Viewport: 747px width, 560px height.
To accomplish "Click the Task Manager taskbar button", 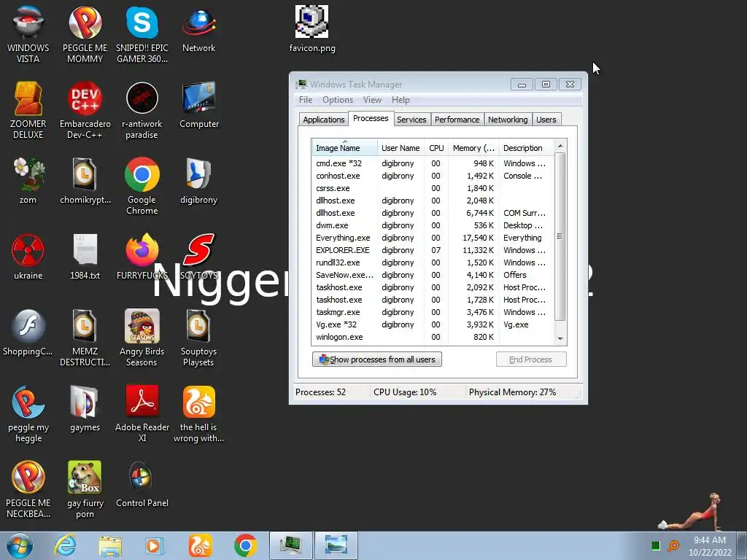I will (x=290, y=545).
